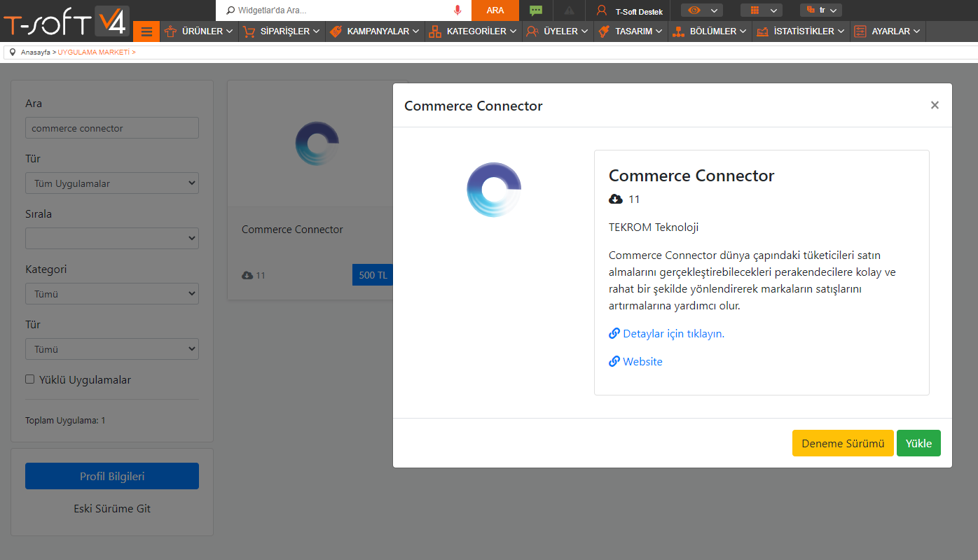Click the orange ARA search button
Image resolution: width=978 pixels, height=560 pixels.
tap(495, 10)
